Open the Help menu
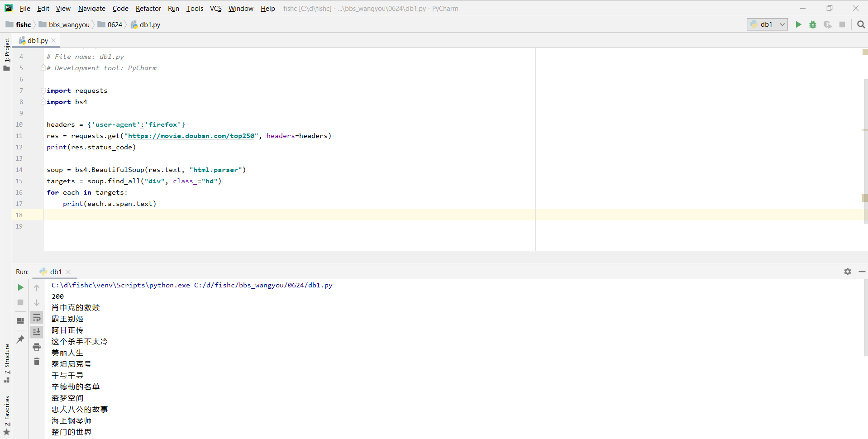868x439 pixels. click(267, 8)
